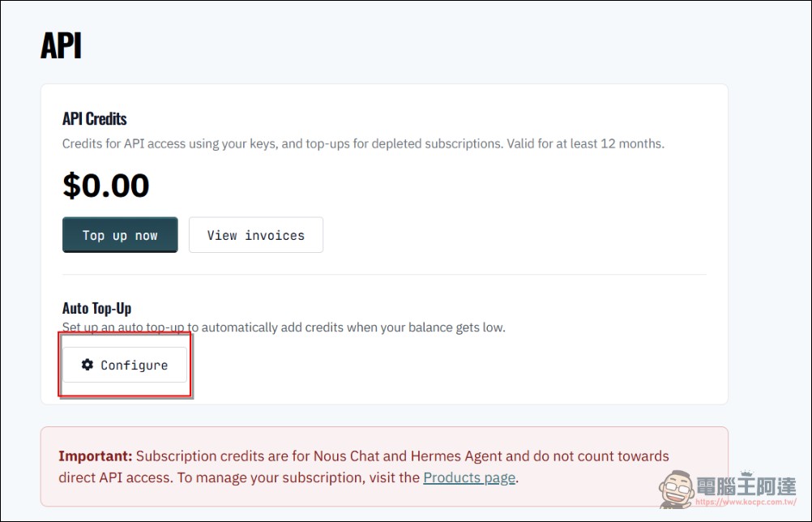Click the divider line above Auto Top-Up
812x522 pixels.
pyautogui.click(x=384, y=274)
